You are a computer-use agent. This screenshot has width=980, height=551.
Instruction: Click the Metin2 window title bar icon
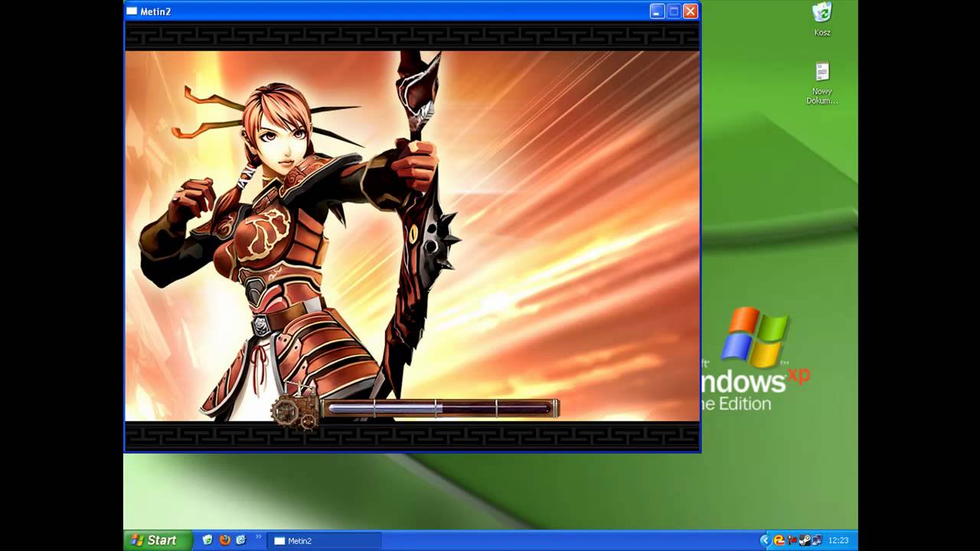[132, 11]
